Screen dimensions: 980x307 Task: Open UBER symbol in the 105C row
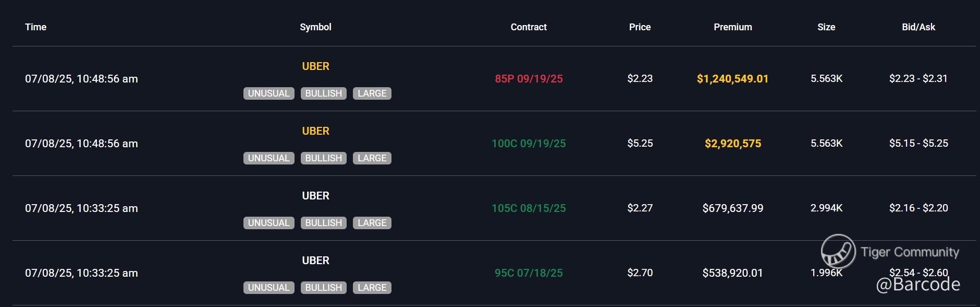point(315,196)
